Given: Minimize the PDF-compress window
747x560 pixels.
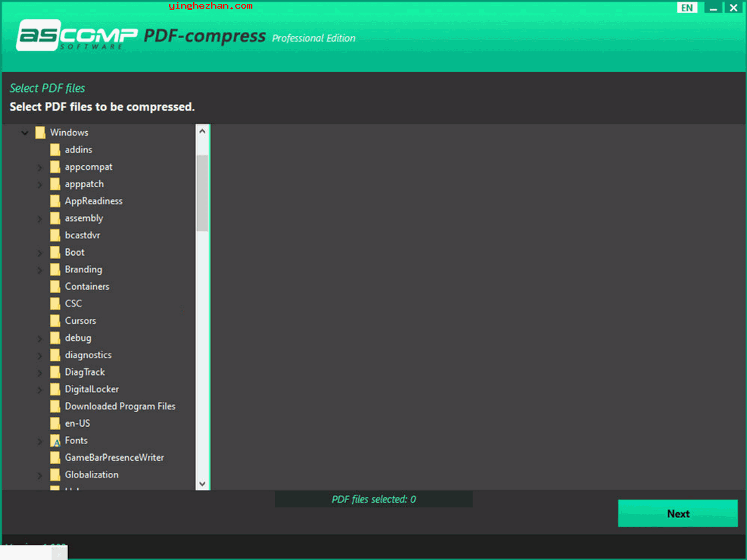Looking at the screenshot, I should click(x=712, y=7).
